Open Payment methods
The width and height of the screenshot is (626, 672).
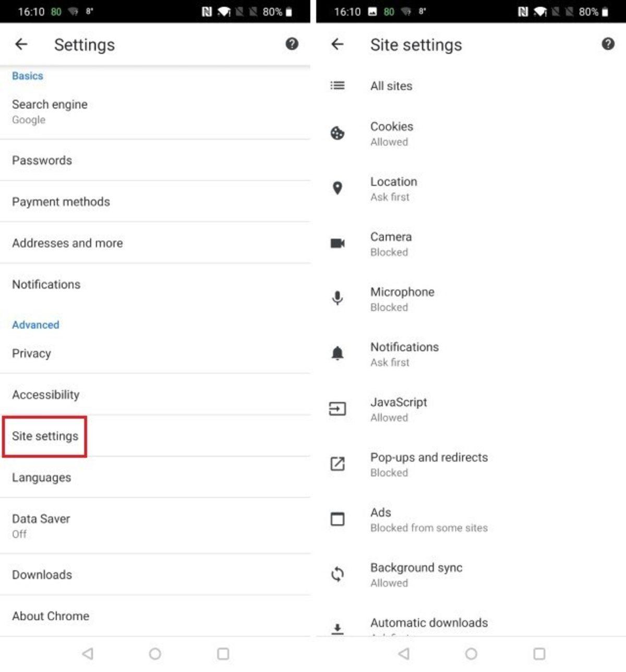(x=61, y=202)
